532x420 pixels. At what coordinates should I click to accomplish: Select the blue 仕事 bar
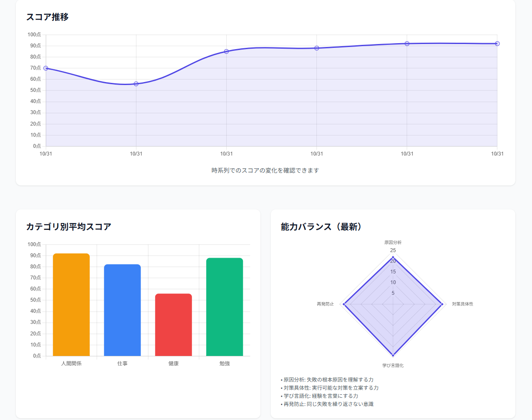pos(122,310)
